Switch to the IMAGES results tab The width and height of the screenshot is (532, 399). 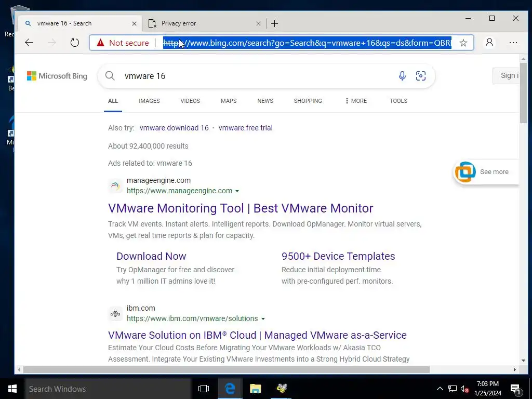(x=149, y=101)
